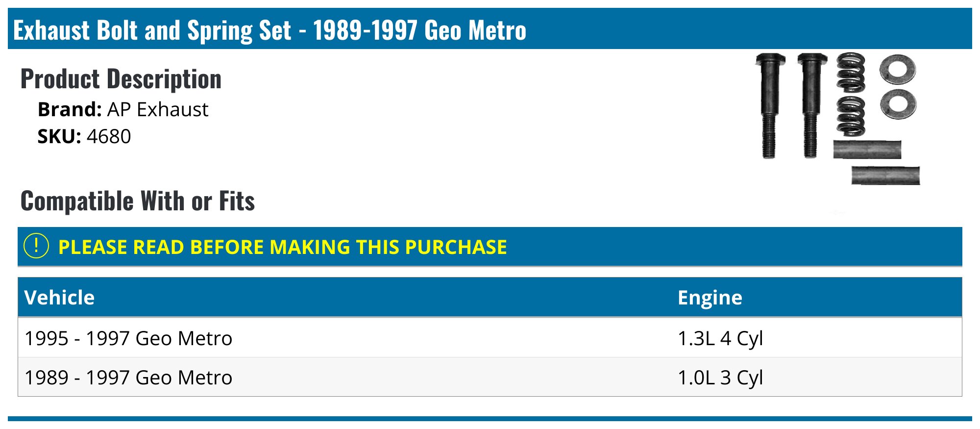The image size is (980, 429).
Task: Click the top washer in product photo
Action: 898,69
